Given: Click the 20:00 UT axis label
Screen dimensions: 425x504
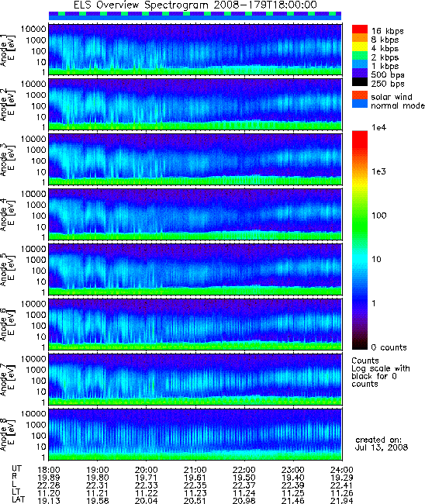Looking at the screenshot, I should (x=147, y=470).
